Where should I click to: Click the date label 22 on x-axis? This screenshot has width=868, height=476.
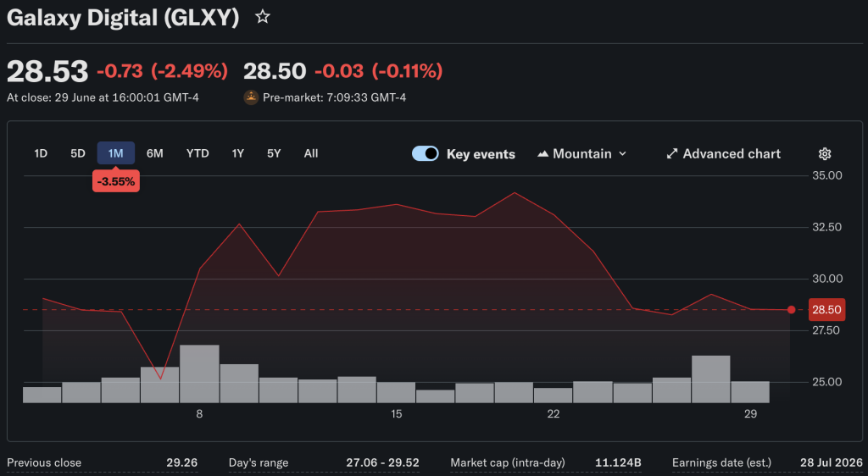click(553, 414)
